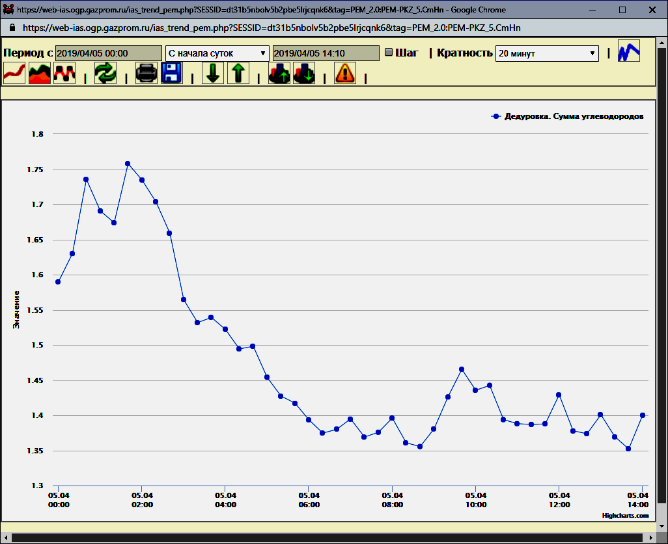
Task: Click the lock icon in the address bar
Action: pos(12,28)
